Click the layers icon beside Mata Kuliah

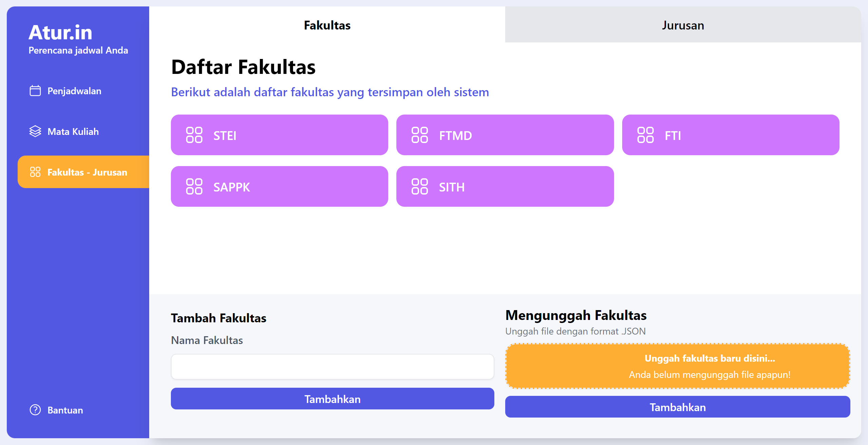tap(35, 132)
